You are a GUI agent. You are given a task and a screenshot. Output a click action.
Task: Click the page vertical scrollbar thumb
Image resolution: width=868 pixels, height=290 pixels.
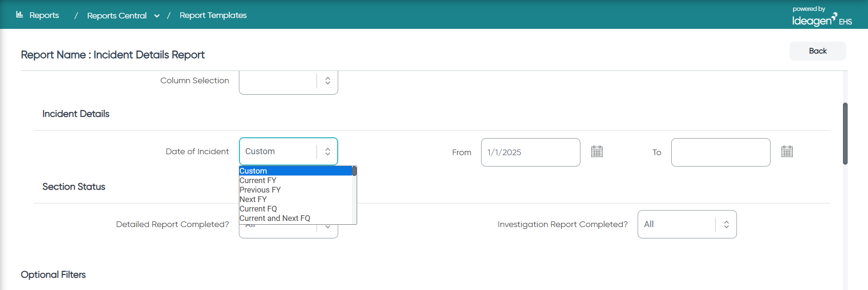pyautogui.click(x=845, y=133)
